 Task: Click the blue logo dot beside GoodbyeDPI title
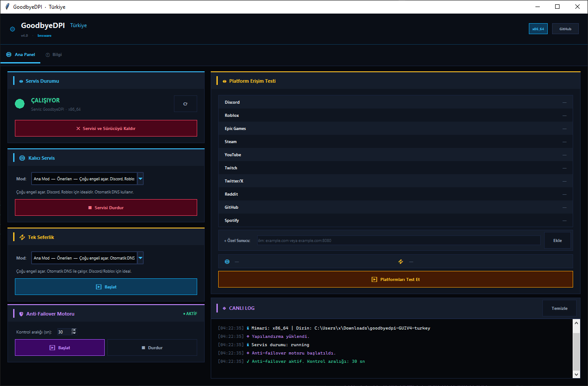pyautogui.click(x=12, y=29)
